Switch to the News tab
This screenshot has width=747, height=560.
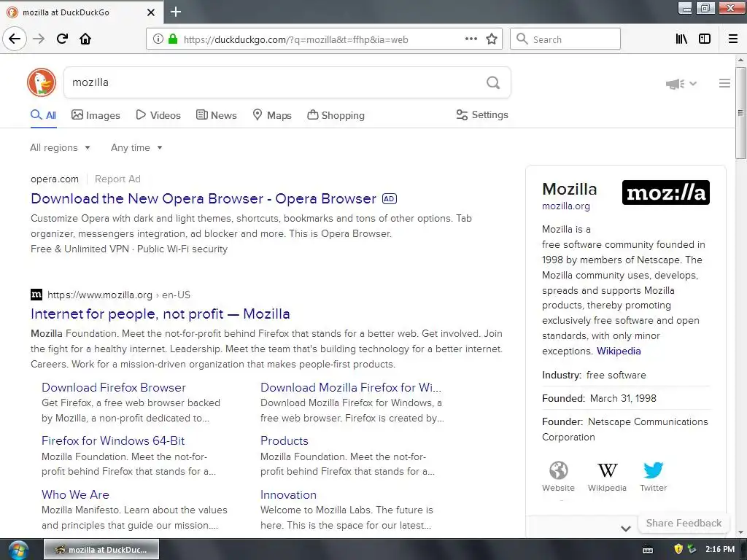217,115
